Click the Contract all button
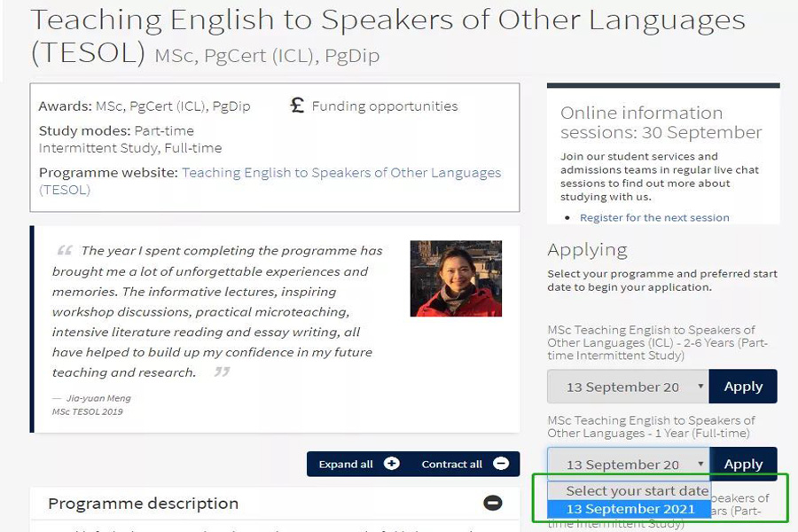 point(465,464)
